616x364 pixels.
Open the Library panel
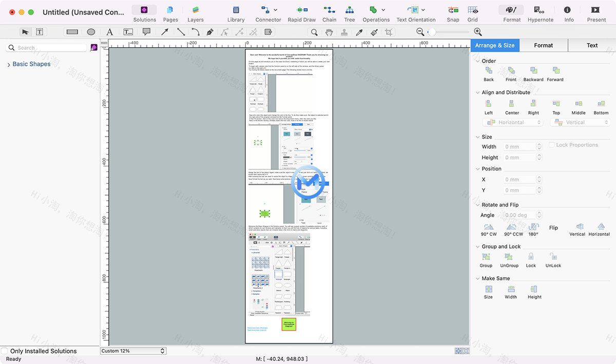(x=236, y=13)
